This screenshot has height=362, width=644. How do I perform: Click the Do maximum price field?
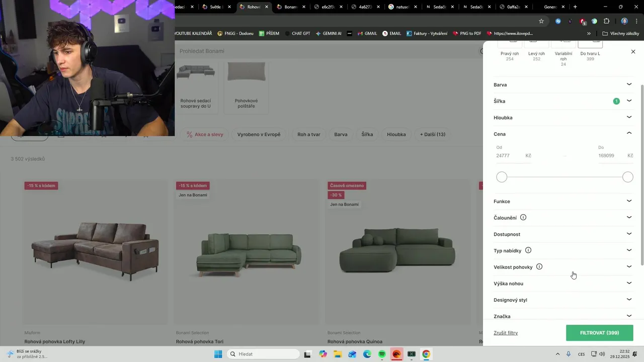[615, 155]
